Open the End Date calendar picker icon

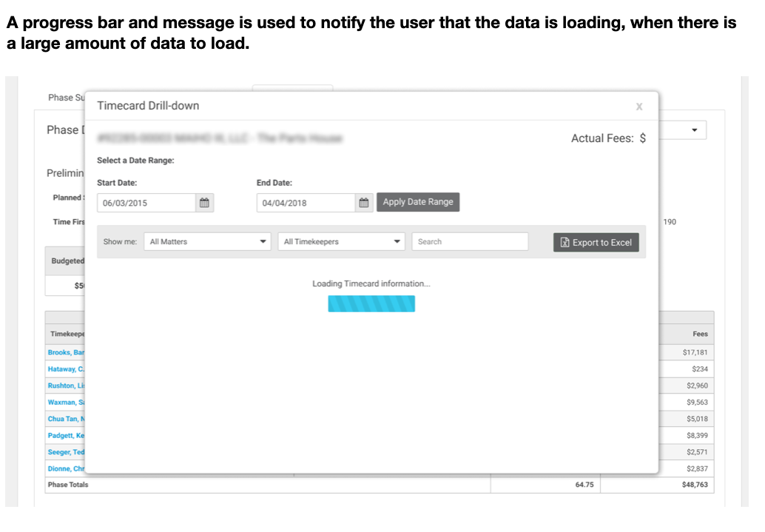click(x=363, y=203)
